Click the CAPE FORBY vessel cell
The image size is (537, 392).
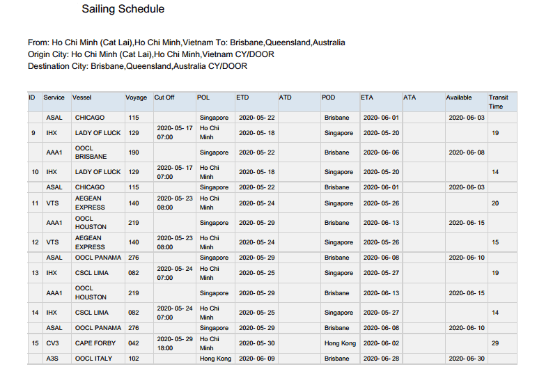coord(94,343)
